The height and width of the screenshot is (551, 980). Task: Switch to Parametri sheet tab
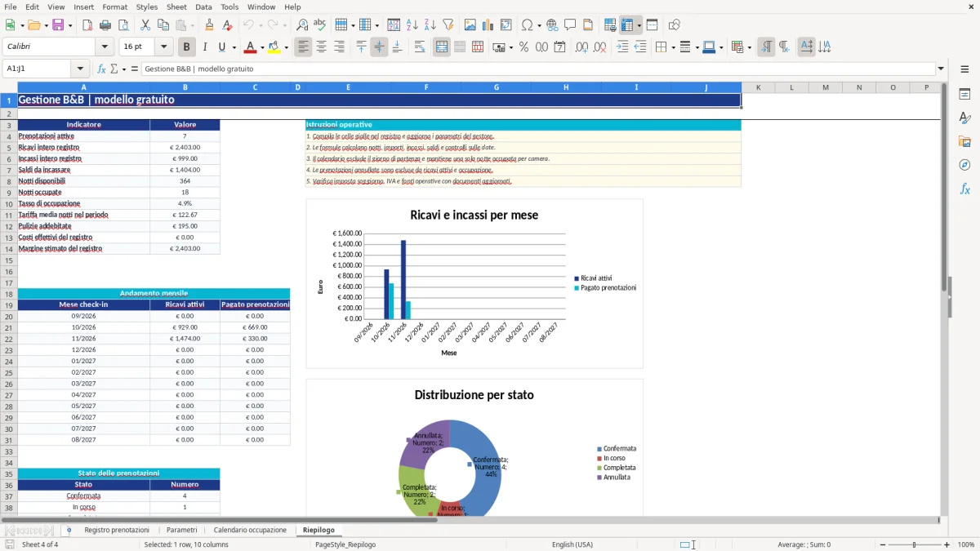point(181,530)
